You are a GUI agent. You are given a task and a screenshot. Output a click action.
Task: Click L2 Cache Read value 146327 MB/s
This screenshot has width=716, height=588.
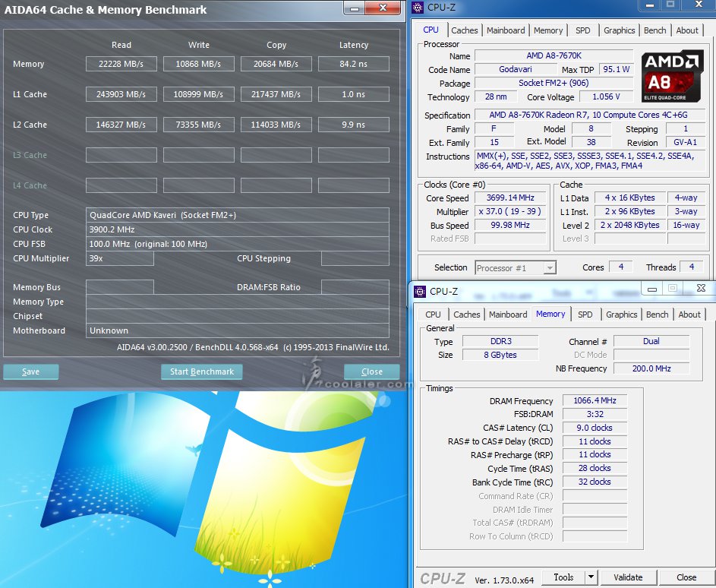pyautogui.click(x=121, y=125)
